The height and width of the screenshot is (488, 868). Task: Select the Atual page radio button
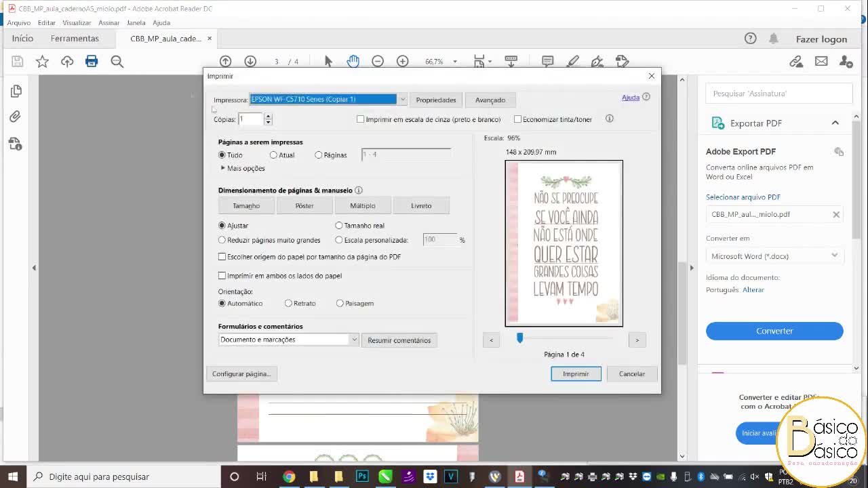273,155
